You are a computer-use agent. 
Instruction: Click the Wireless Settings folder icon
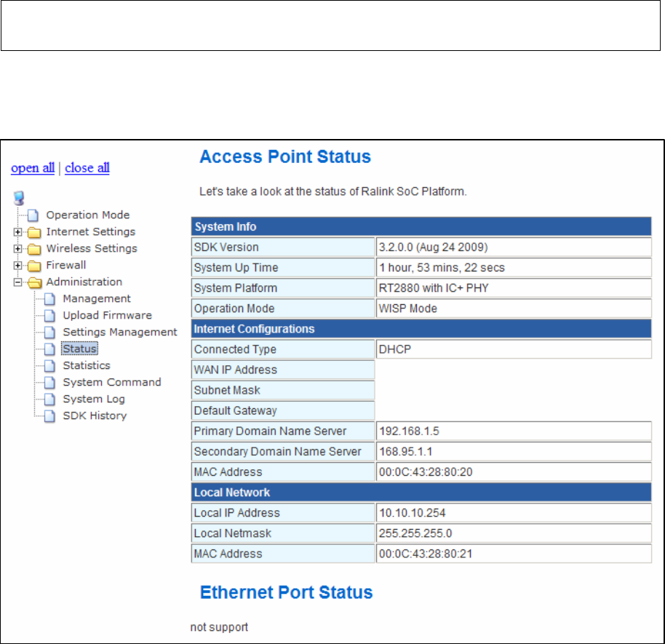tap(34, 249)
